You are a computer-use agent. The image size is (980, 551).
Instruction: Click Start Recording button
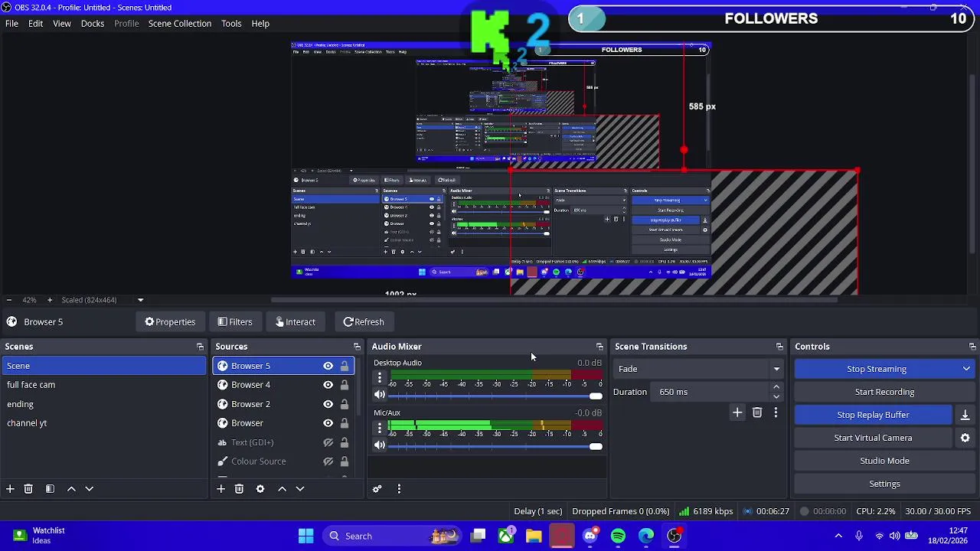click(x=884, y=392)
